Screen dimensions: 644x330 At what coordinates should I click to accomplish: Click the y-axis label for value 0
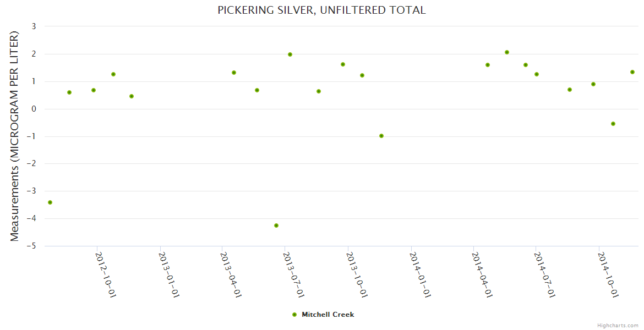[34, 109]
